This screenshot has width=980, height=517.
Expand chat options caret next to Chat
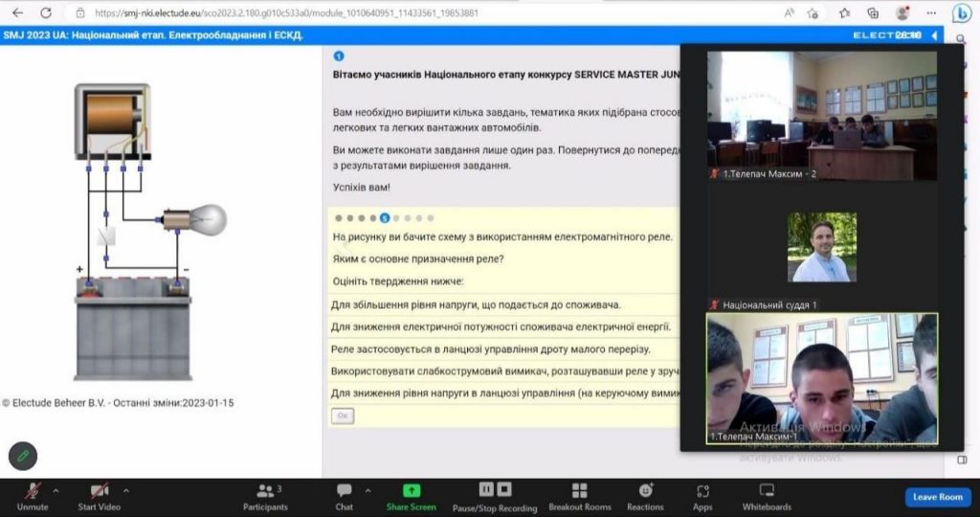367,491
